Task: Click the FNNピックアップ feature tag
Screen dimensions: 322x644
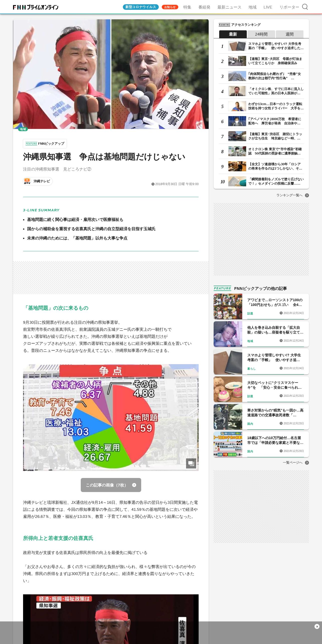Action: point(45,144)
